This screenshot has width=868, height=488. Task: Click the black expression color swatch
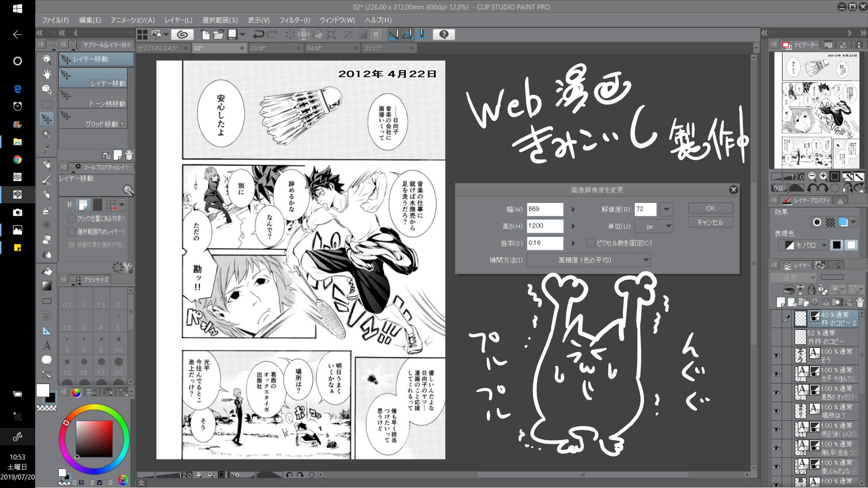pos(837,245)
